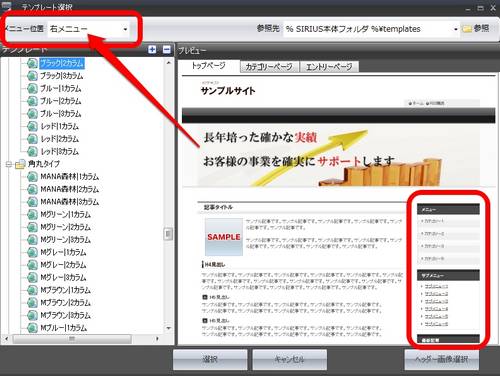This screenshot has width=500, height=376.
Task: Click the template list vertical scrollbar thumb
Action: 168,234
